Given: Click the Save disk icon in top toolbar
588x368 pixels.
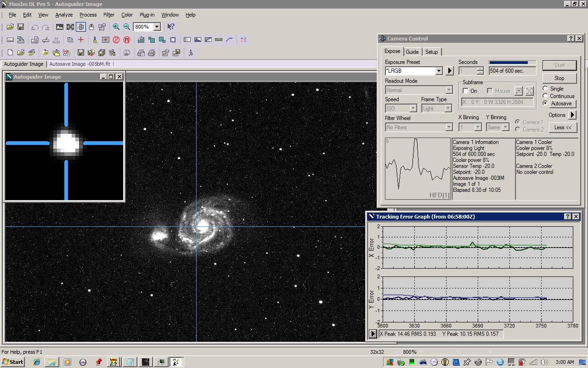Looking at the screenshot, I should click(21, 27).
